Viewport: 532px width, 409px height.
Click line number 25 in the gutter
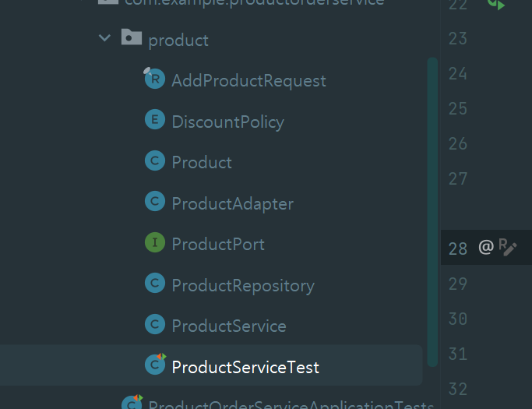(x=458, y=109)
